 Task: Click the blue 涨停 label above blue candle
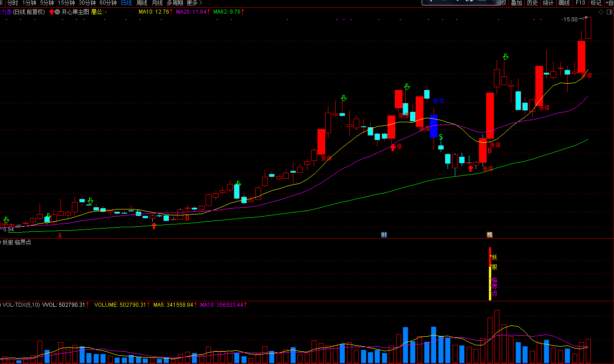click(438, 101)
